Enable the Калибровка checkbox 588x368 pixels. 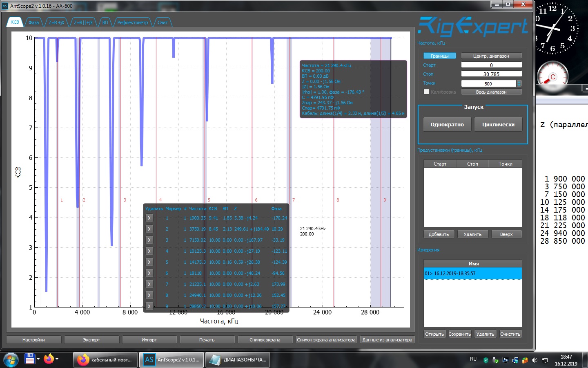click(426, 92)
